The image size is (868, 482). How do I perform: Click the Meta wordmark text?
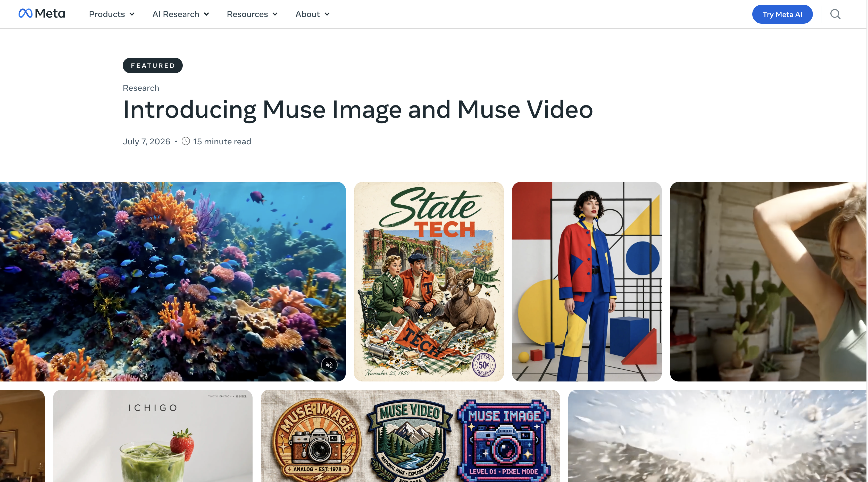coord(50,13)
